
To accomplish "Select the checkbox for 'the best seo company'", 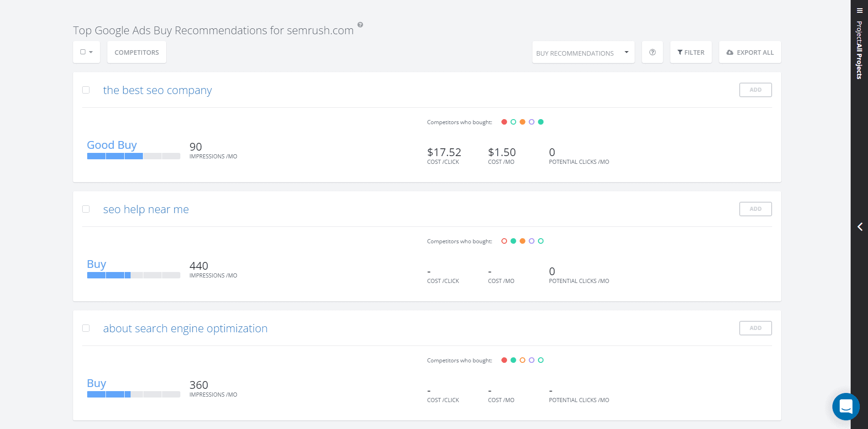I will [86, 90].
